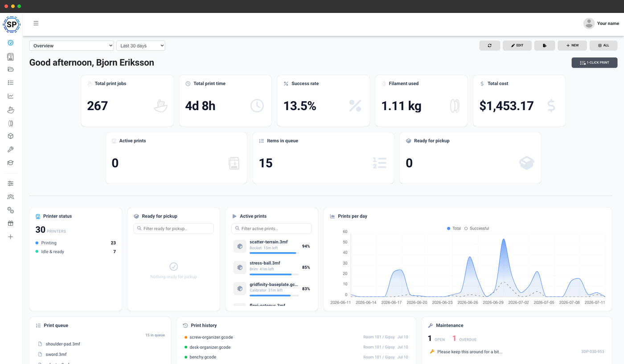This screenshot has width=624, height=364.
Task: Click the 1-Click Print button
Action: point(595,63)
